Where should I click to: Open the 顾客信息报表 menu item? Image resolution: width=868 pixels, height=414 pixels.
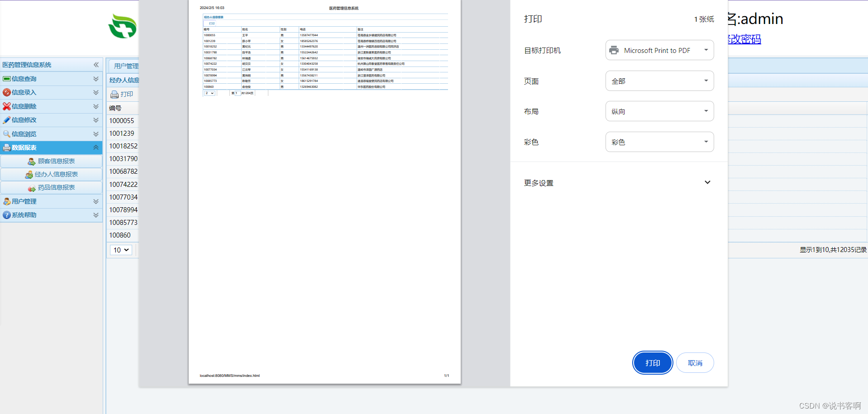[x=51, y=161]
